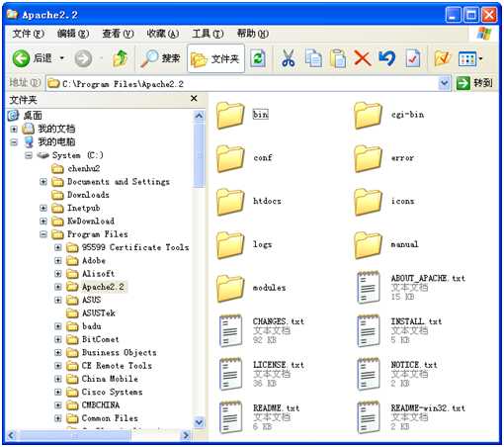This screenshot has height=447, width=504.
Task: Expand the Adobe tree node
Action: pyautogui.click(x=58, y=260)
